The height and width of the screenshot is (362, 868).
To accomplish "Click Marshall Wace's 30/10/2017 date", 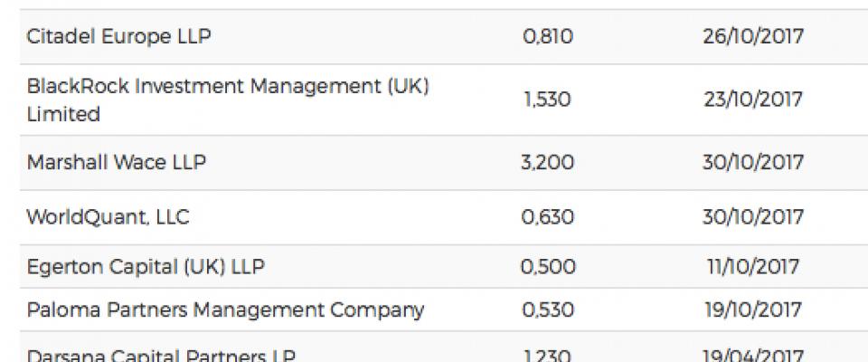I will click(753, 162).
